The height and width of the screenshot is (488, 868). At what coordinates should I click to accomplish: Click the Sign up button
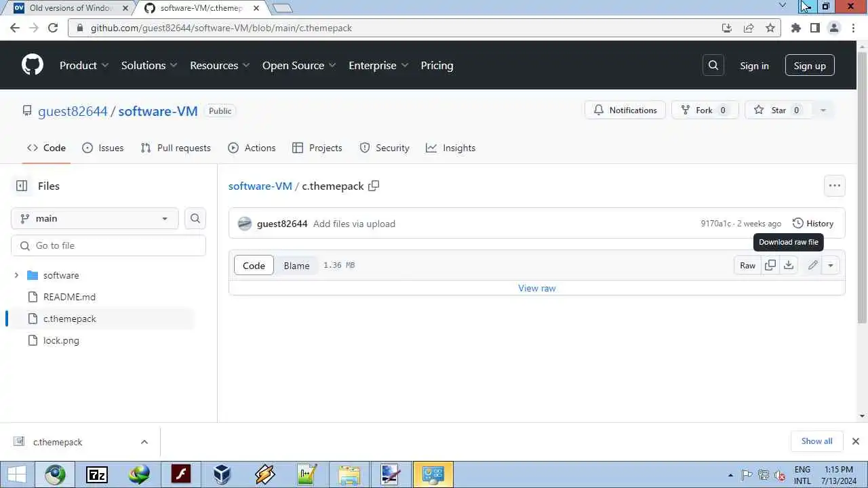click(810, 65)
